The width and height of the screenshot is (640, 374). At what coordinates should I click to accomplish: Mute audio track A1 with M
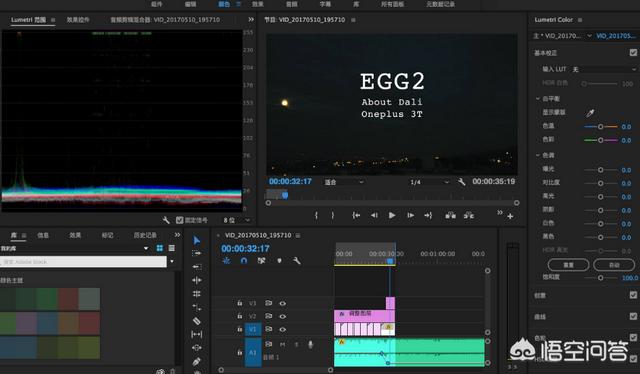click(x=282, y=345)
